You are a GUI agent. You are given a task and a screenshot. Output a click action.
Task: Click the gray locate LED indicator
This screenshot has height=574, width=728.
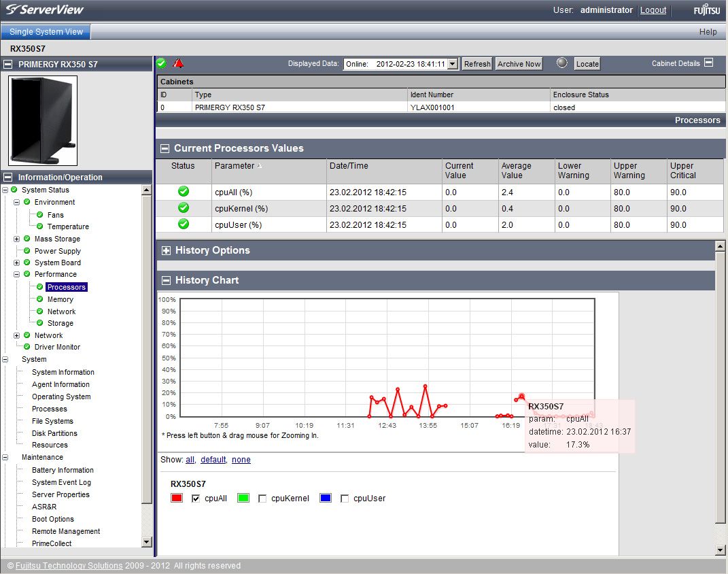click(x=561, y=63)
